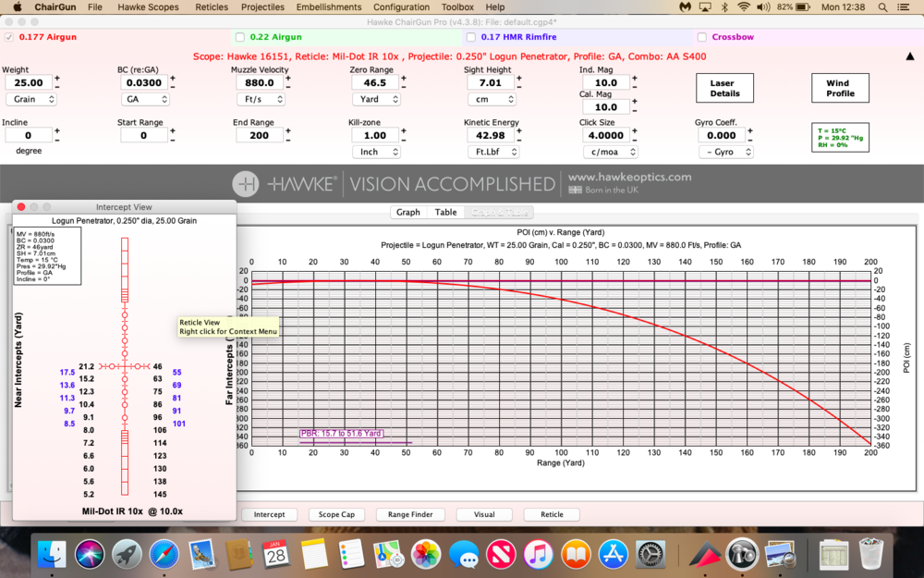Image resolution: width=924 pixels, height=578 pixels.
Task: Open the Ft/s velocity unit dropdown
Action: [x=261, y=99]
